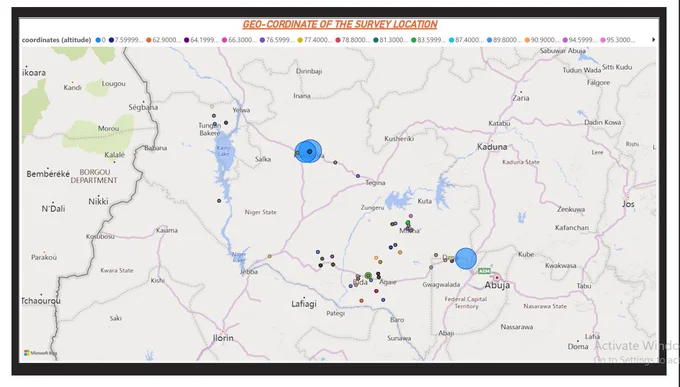Click the Nasarawa State label
The height and width of the screenshot is (387, 680).
click(x=545, y=306)
